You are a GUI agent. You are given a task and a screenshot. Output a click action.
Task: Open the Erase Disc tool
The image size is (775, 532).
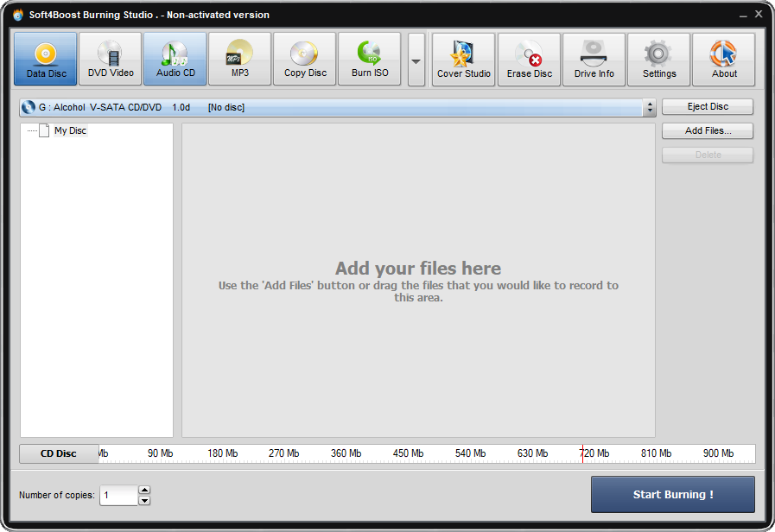coord(529,60)
